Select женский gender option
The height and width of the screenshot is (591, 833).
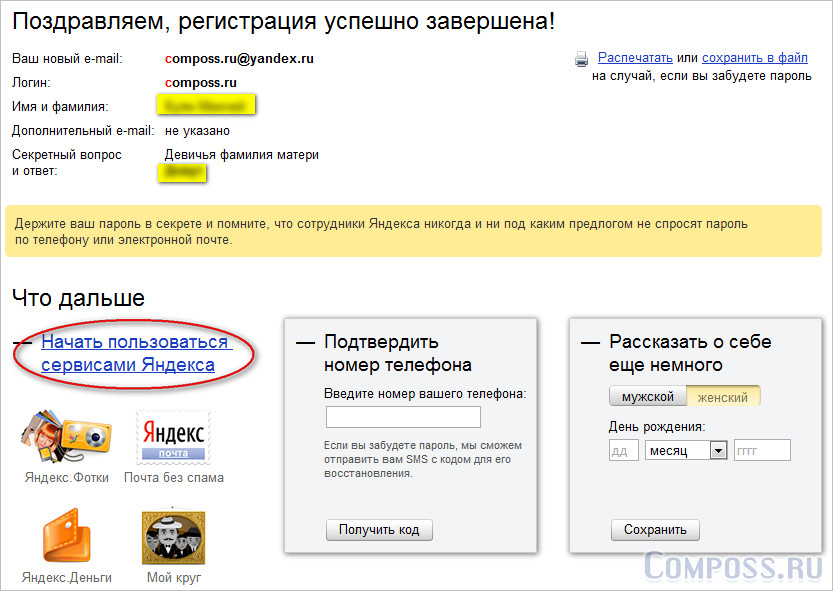[x=723, y=397]
